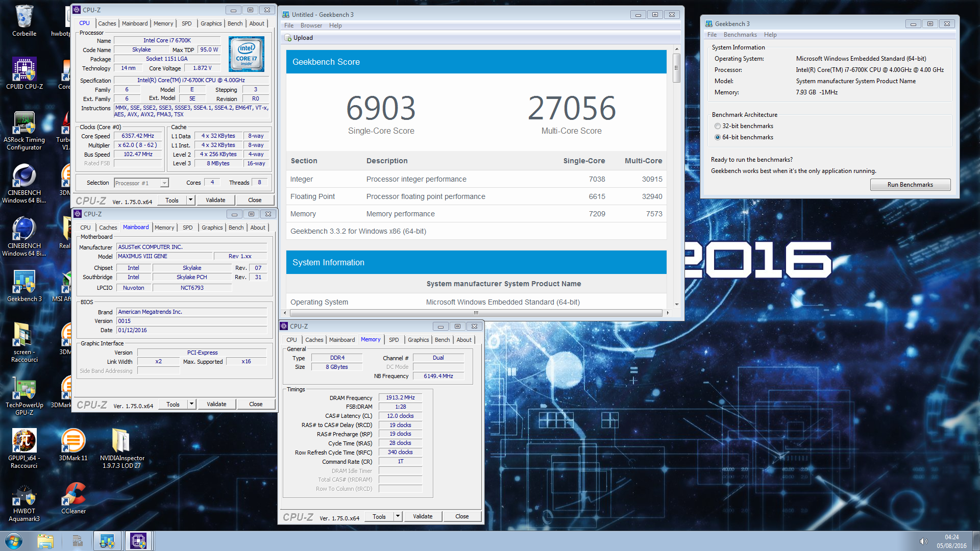The height and width of the screenshot is (551, 980).
Task: Launch TechPowerUp GPU-Z shortcut
Action: coord(24,396)
